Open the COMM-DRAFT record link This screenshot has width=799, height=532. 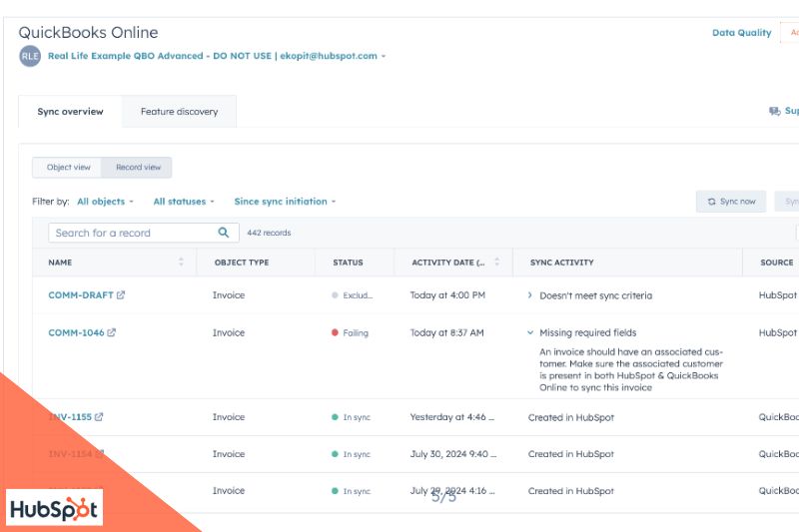point(81,295)
